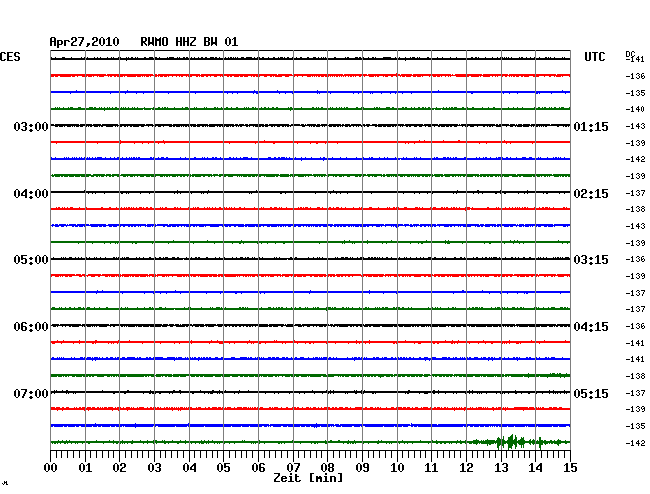The image size is (650, 494).
Task: Click the 01:15 UTC time label
Action: tap(591, 126)
